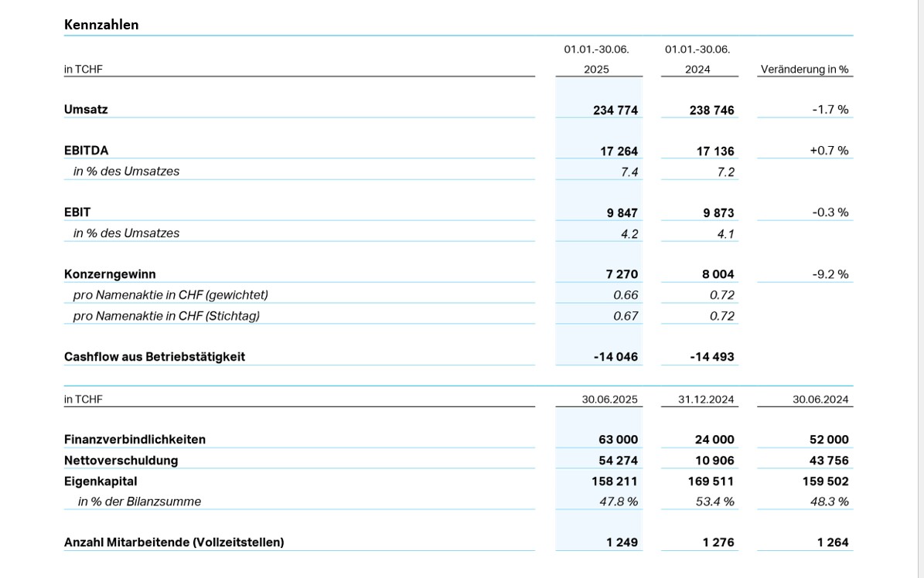
Task: Click the Kennzahlen heading
Action: (101, 25)
